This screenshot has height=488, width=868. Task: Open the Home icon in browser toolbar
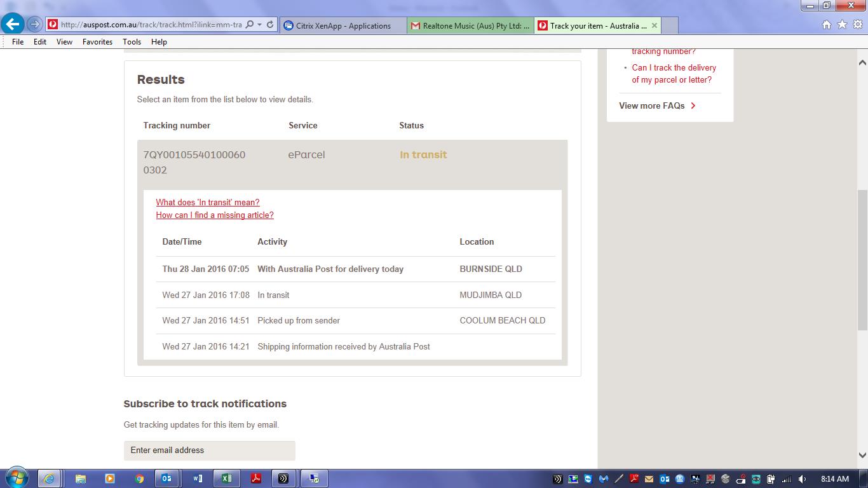tap(827, 25)
